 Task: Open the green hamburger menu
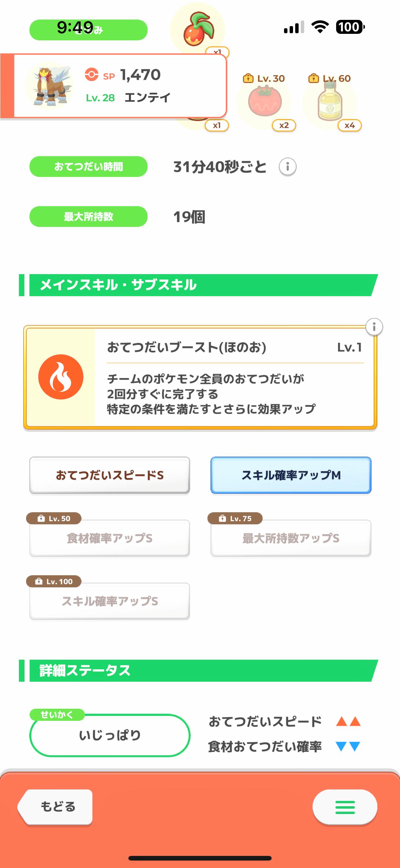(345, 807)
